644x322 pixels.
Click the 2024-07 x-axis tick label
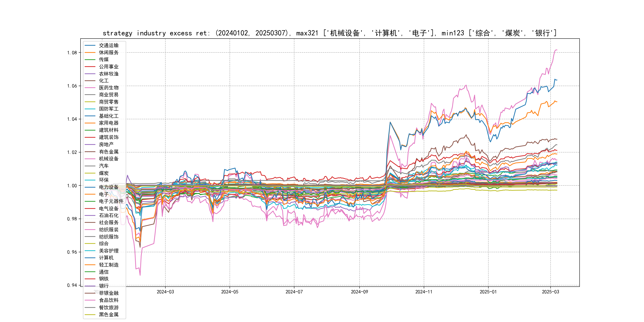point(294,292)
